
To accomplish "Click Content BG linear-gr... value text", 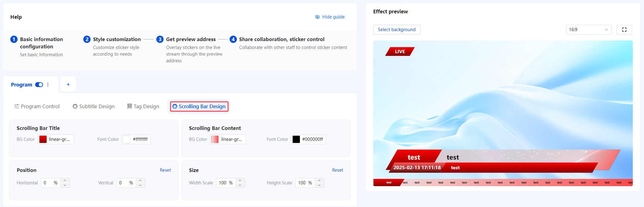I will coord(231,139).
